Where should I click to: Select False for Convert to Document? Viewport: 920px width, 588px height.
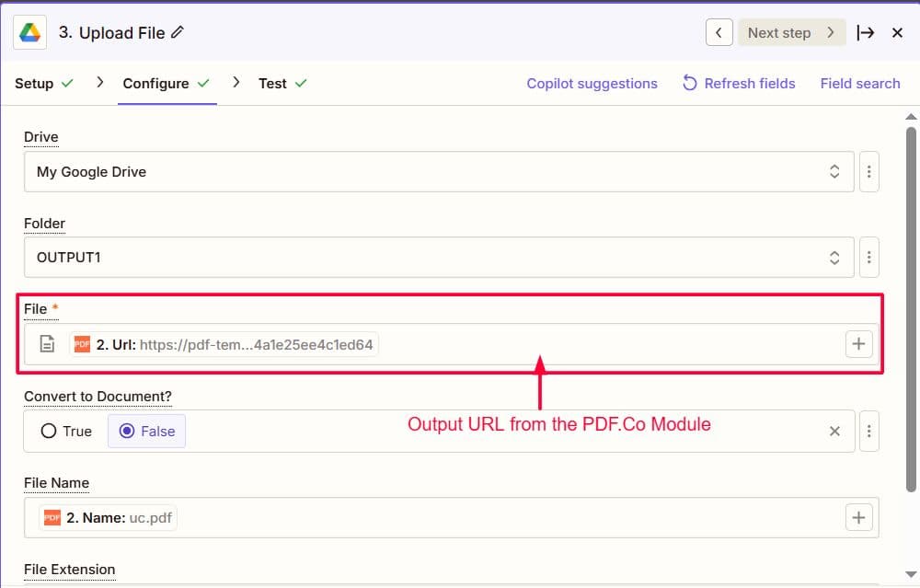coord(147,431)
